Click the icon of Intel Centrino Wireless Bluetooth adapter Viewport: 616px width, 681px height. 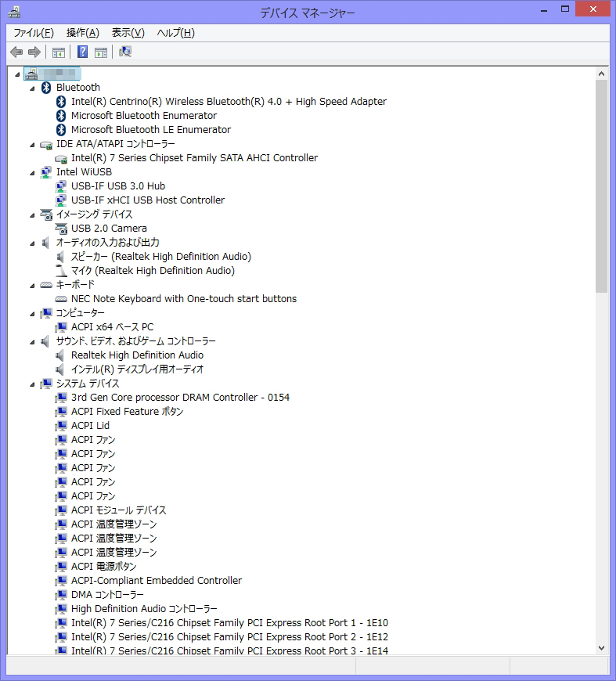61,102
